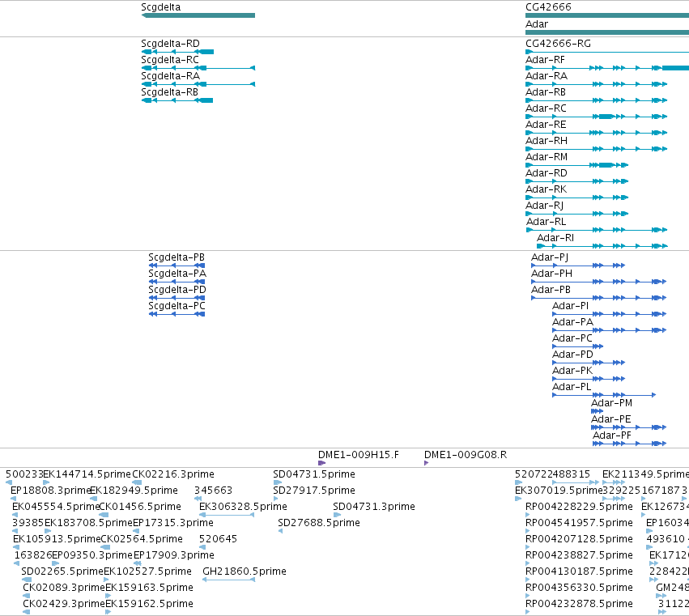Image resolution: width=689 pixels, height=616 pixels.
Task: Click the Scgdelta-PA protein label
Action: 177,274
